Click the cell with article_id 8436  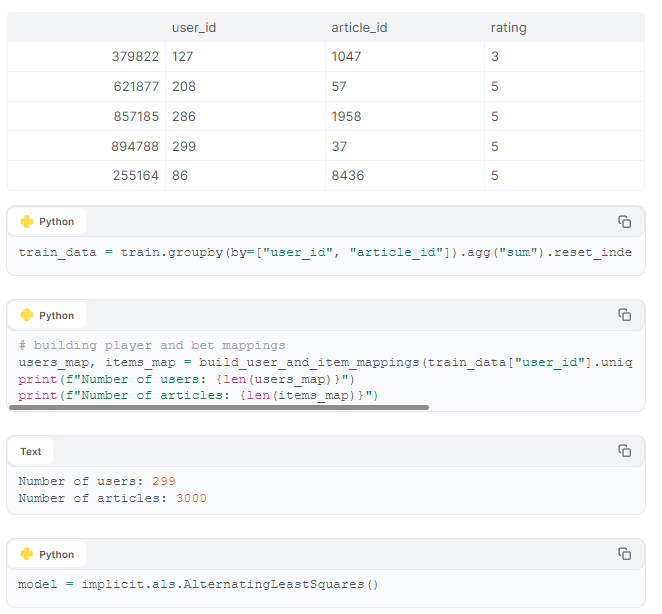point(347,176)
